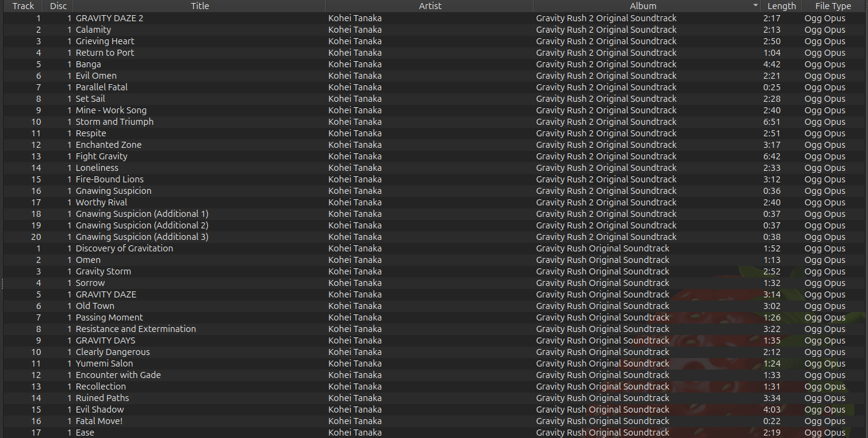
Task: Select the 'Storm and Triumph' track
Action: (114, 122)
